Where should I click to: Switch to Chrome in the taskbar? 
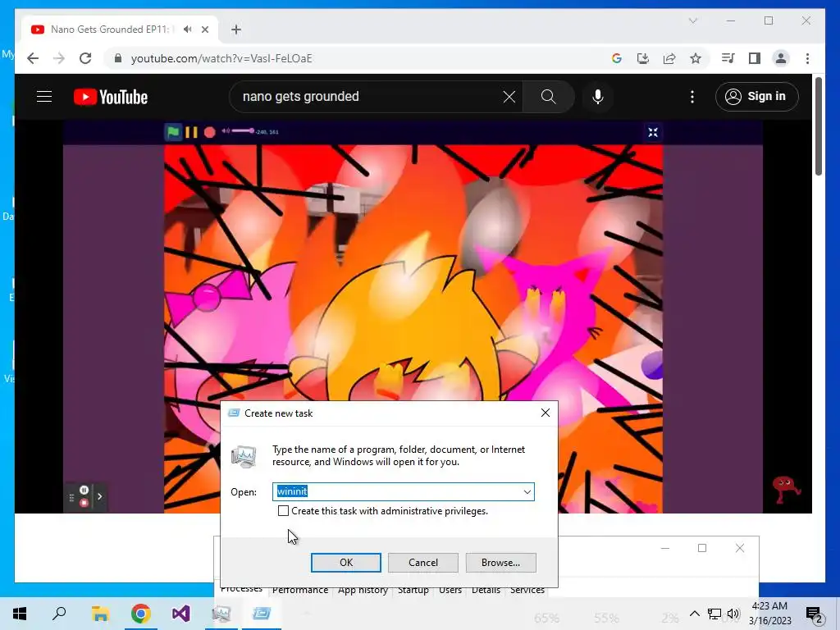click(x=141, y=614)
